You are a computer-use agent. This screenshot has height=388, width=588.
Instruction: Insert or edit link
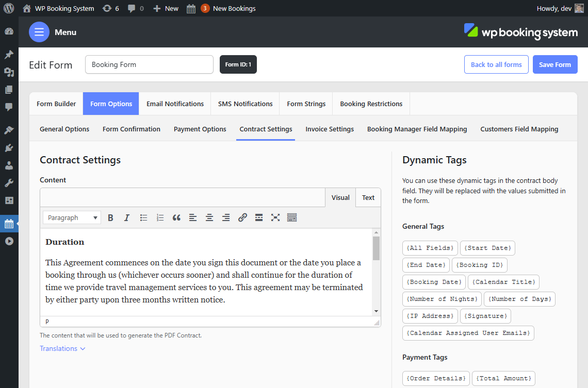(x=242, y=217)
